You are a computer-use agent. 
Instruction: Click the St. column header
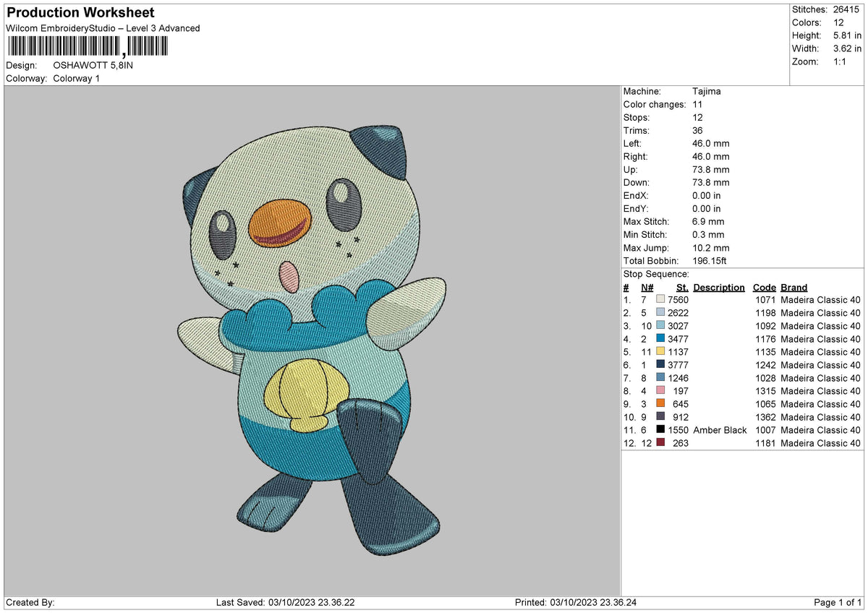(682, 287)
